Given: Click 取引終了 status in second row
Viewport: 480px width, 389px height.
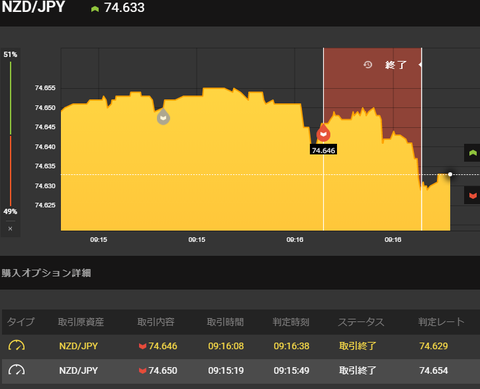Looking at the screenshot, I should 357,370.
